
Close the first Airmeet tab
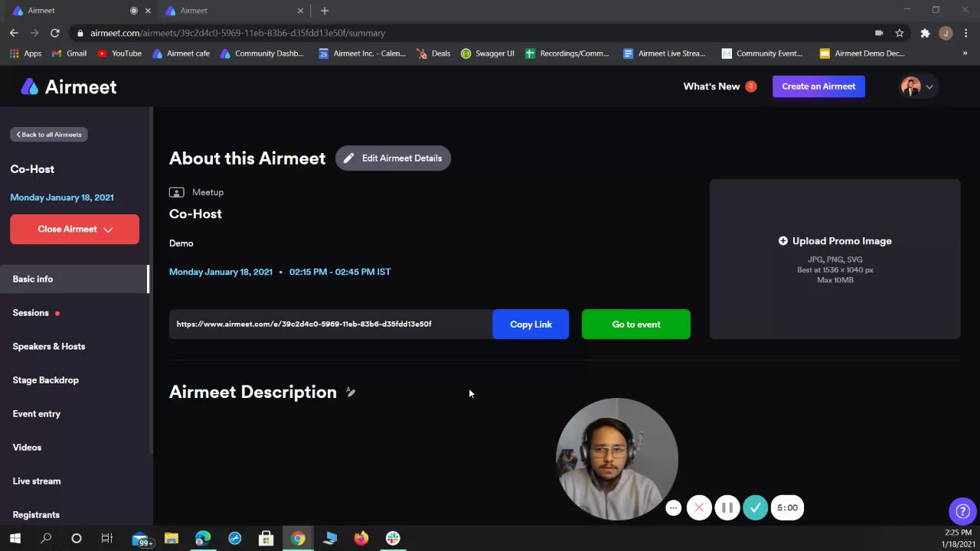pyautogui.click(x=148, y=11)
